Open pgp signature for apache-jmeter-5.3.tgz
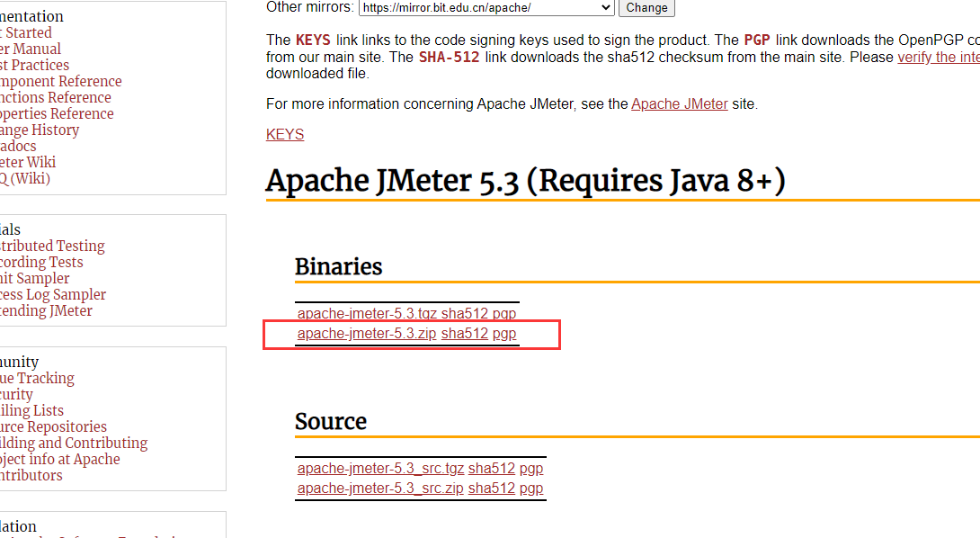This screenshot has width=980, height=538. (x=504, y=313)
